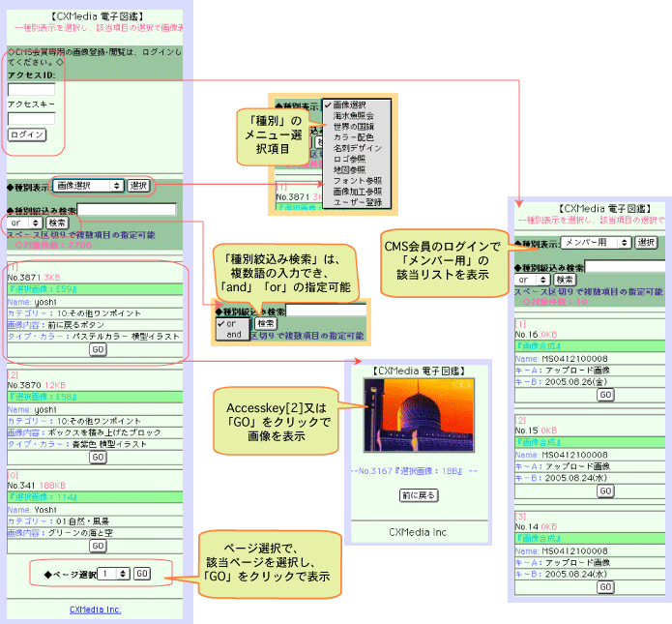
Task: Open the CXMedia Inc. link
Action: pyautogui.click(x=95, y=609)
